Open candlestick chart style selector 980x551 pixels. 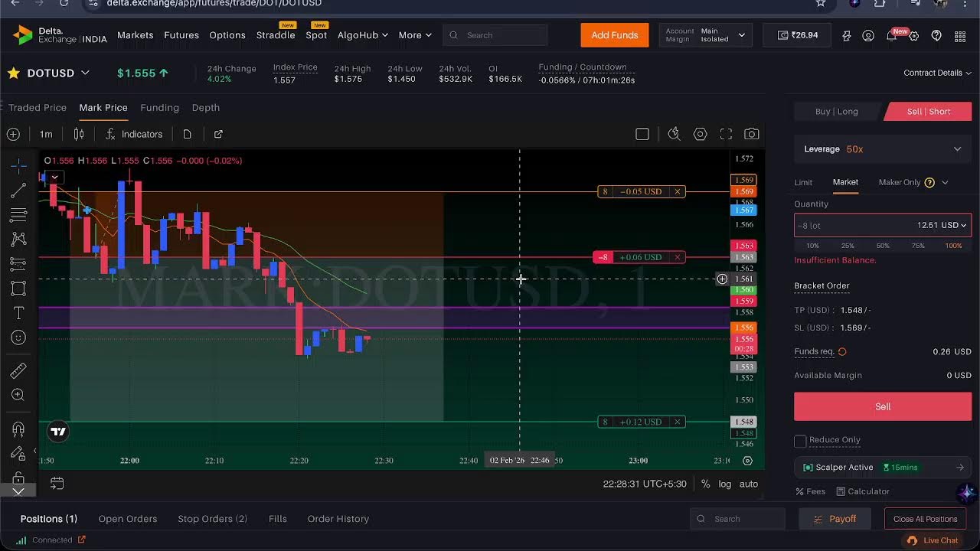point(79,134)
